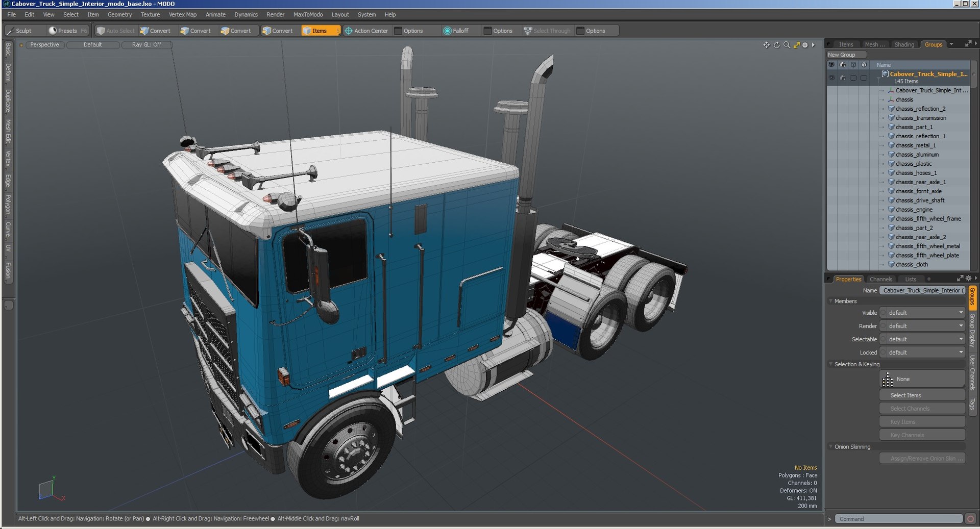Toggle render visibility of Cabover_Truck group
The height and width of the screenshot is (529, 980).
point(842,78)
